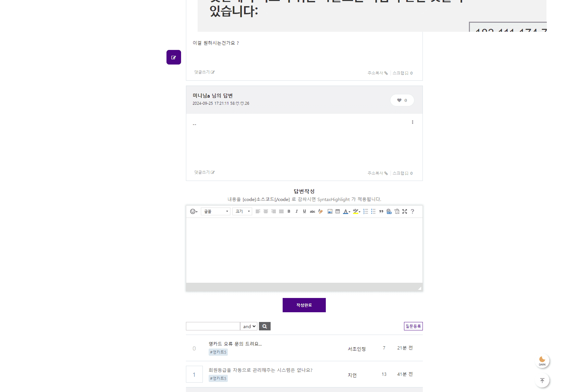Insert a code block using the source code icon
The width and height of the screenshot is (576, 392).
397,211
